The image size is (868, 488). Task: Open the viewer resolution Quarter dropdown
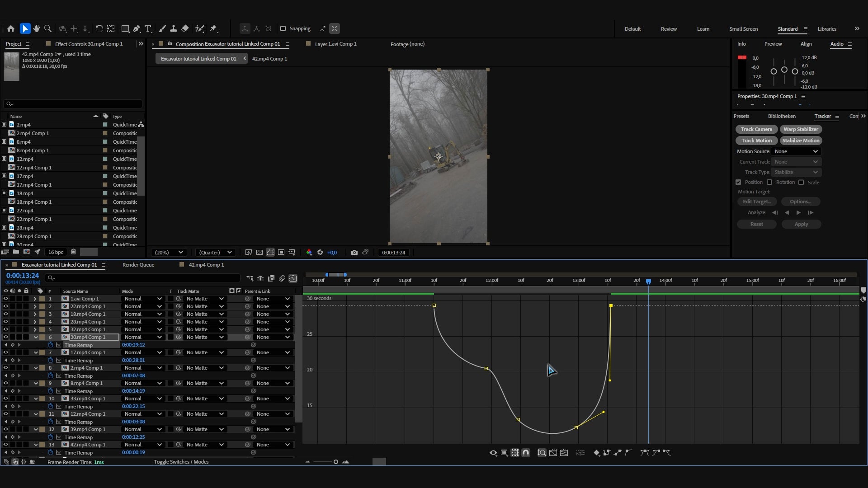pyautogui.click(x=215, y=253)
